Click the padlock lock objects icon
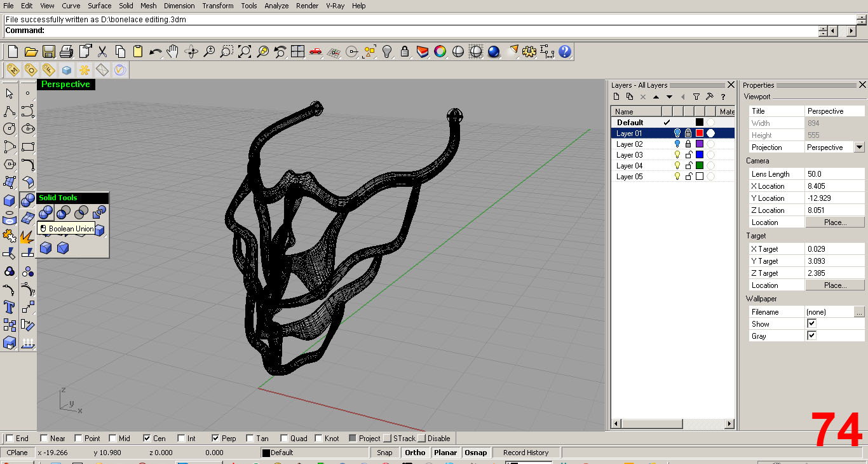 (x=404, y=51)
